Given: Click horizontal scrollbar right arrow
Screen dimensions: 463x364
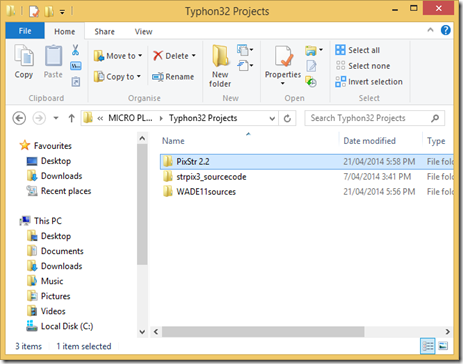Looking at the screenshot, I should tap(447, 332).
